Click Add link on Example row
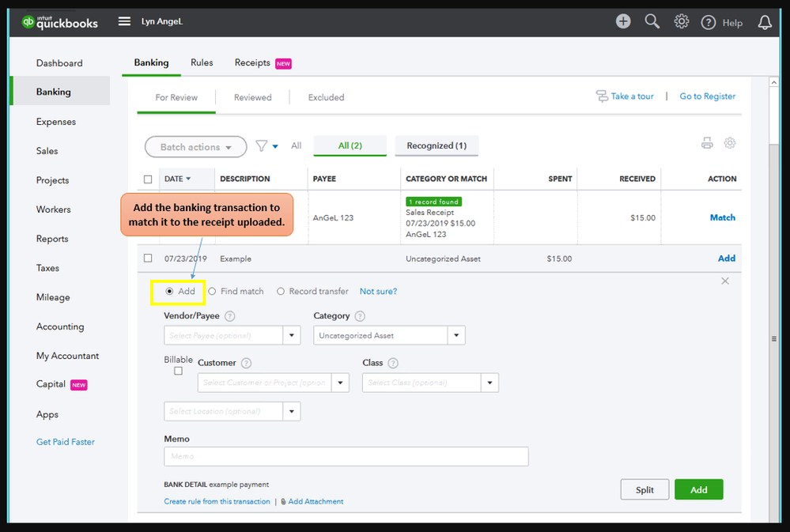The image size is (790, 532). point(727,258)
